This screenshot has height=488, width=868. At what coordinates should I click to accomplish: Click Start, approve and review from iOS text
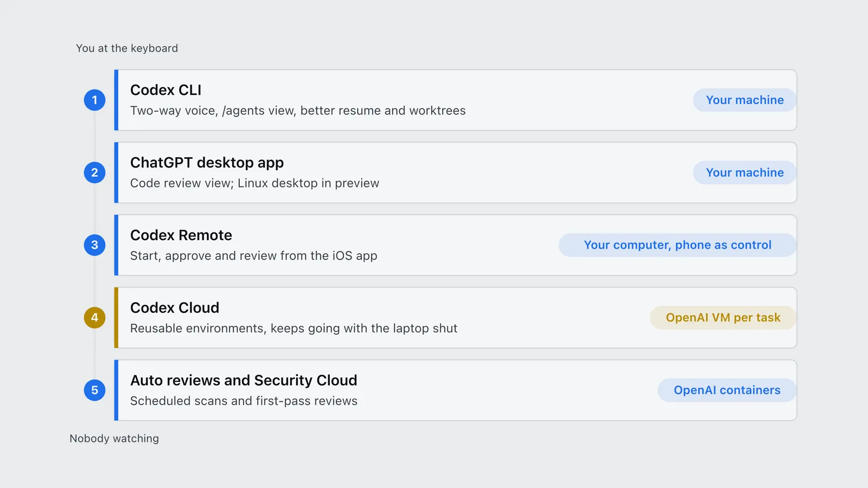coord(253,256)
